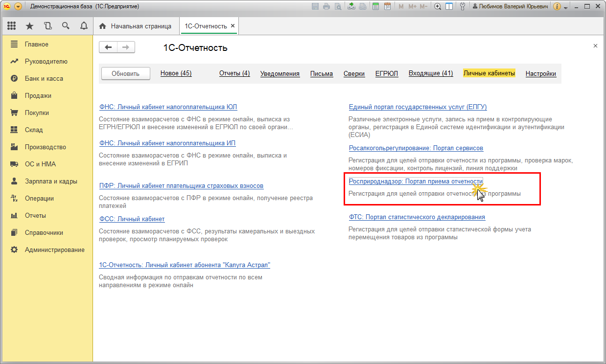The height and width of the screenshot is (364, 606).
Task: Open the Продажи section
Action: (47, 95)
